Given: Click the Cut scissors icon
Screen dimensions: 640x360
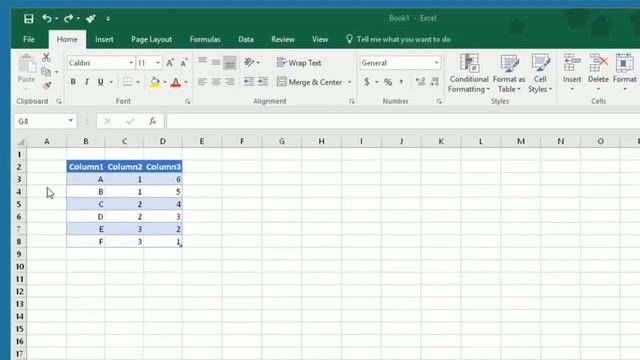Looking at the screenshot, I should click(46, 57).
